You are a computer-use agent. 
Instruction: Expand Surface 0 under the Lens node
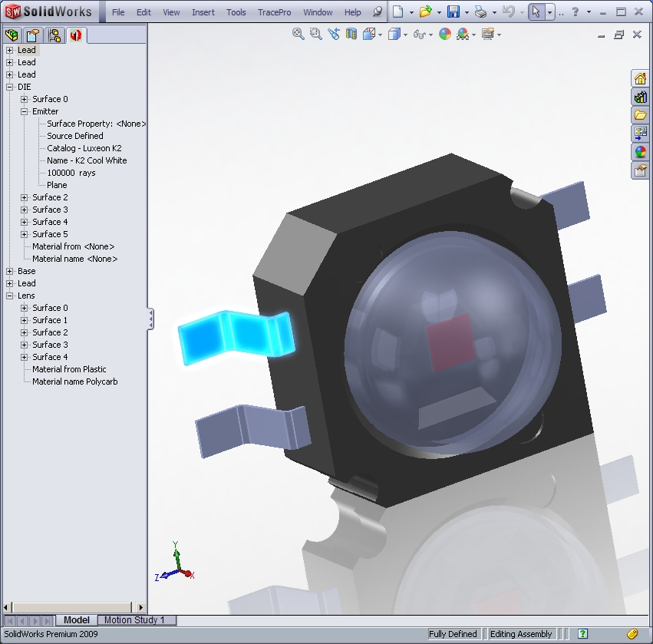[24, 308]
